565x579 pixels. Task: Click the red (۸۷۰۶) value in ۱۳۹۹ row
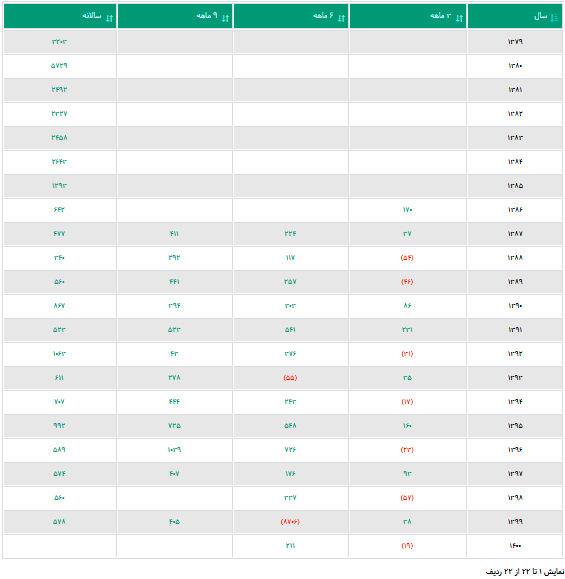point(290,522)
